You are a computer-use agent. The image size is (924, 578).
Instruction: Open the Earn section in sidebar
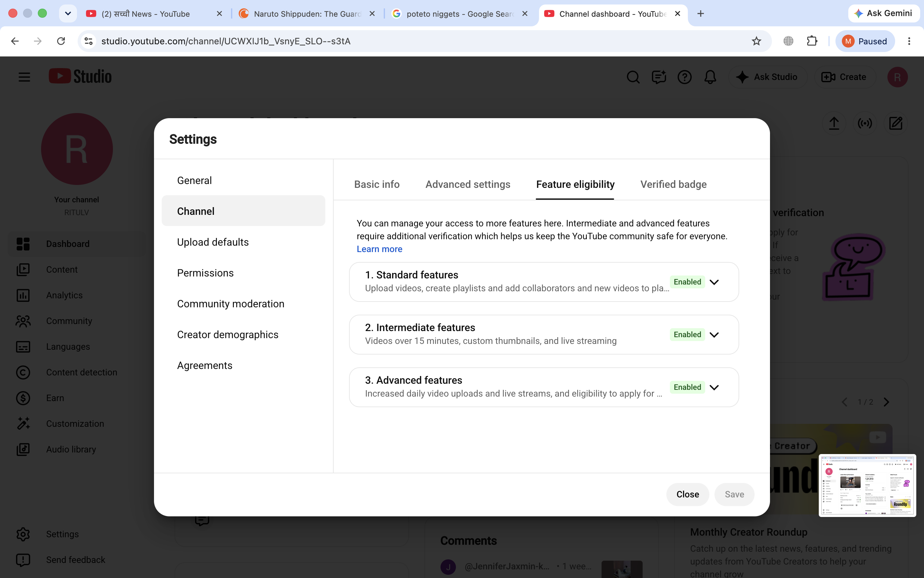point(76,398)
